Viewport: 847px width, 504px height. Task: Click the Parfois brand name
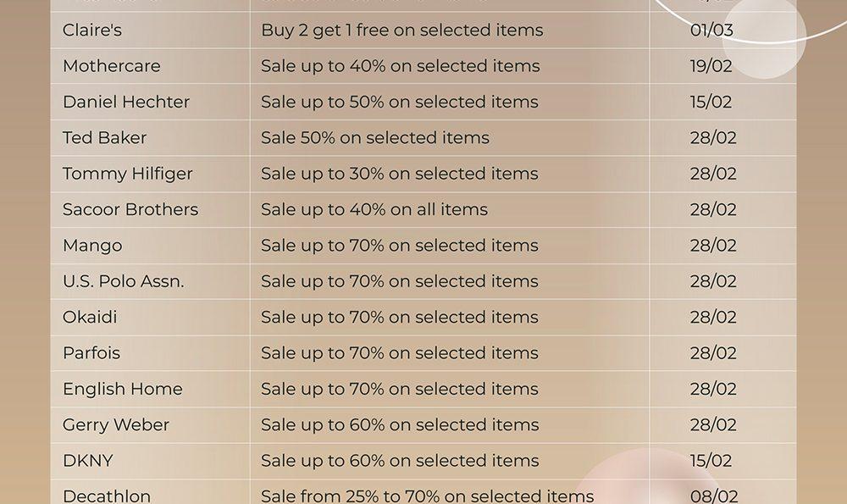[x=91, y=353]
